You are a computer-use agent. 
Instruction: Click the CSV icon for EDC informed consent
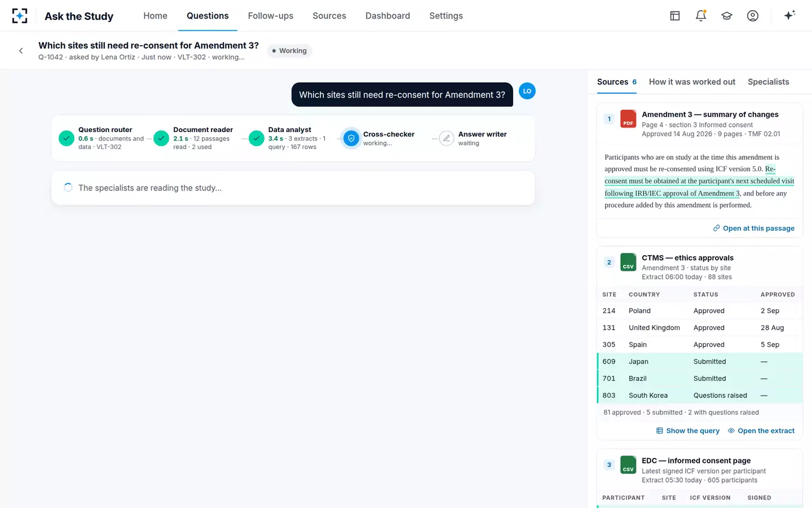[x=628, y=465]
